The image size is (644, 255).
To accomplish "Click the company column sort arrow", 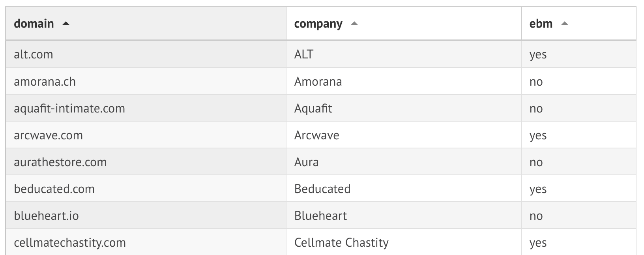I will tap(354, 24).
